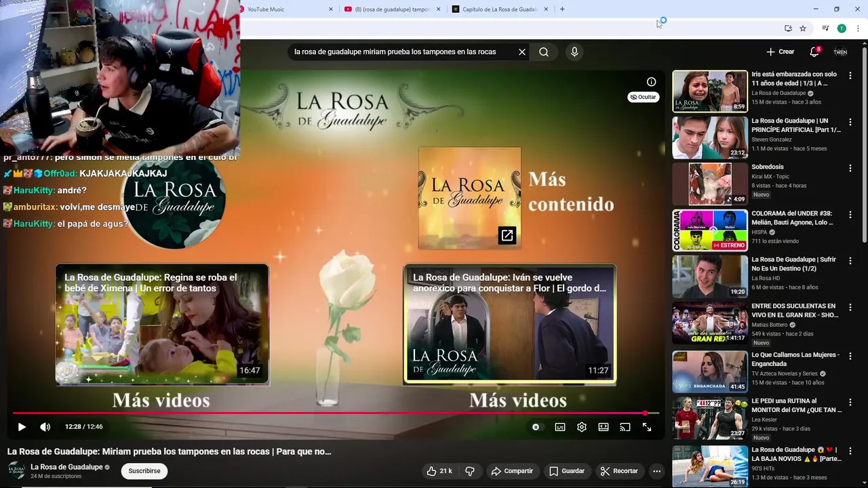Click the install app icon in address bar
The image size is (868, 488).
(x=788, y=28)
